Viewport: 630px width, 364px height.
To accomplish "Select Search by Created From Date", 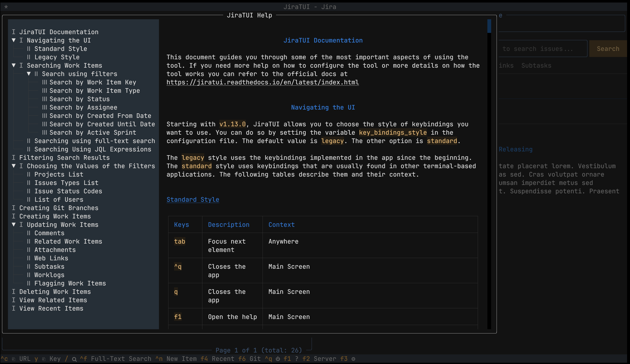I will (x=100, y=116).
